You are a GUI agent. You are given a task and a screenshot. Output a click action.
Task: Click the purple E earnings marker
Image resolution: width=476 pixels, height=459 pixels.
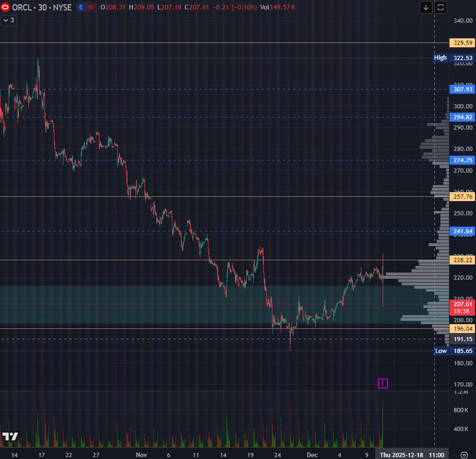(x=383, y=383)
